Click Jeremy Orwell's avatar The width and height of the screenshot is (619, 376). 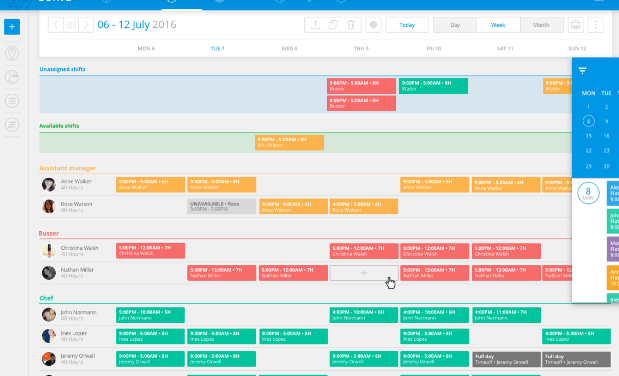coord(49,359)
